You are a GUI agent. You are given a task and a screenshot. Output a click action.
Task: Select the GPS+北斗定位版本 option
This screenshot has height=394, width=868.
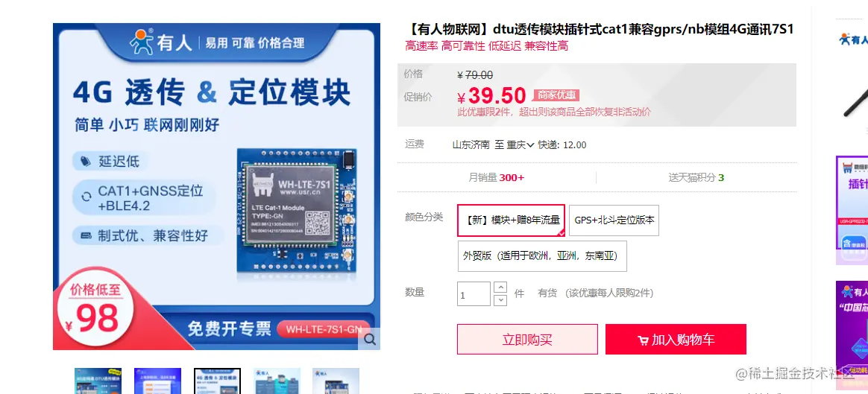(x=614, y=220)
